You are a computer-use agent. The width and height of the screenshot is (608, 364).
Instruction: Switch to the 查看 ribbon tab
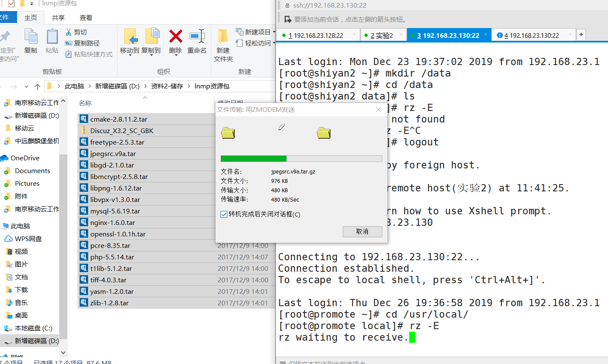pyautogui.click(x=86, y=17)
